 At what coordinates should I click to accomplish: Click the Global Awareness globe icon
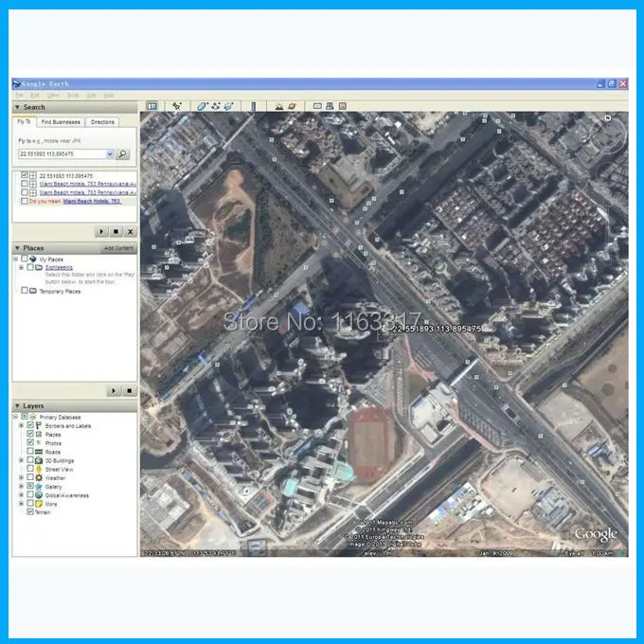[39, 495]
